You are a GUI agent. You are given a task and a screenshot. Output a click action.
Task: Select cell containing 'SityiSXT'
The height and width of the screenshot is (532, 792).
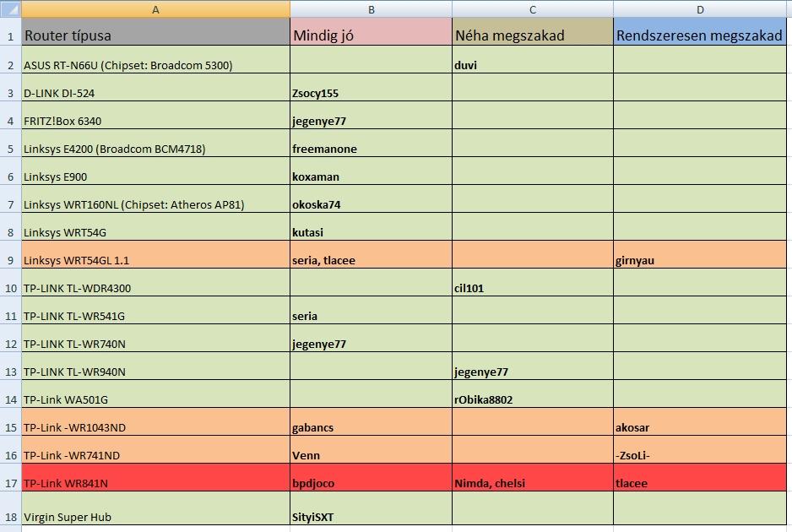372,508
